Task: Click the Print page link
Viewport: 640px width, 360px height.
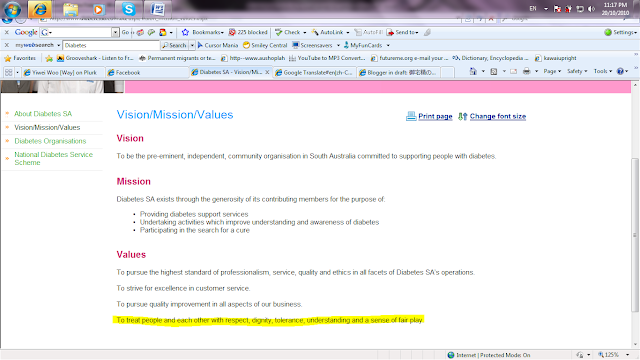Action: click(x=435, y=116)
